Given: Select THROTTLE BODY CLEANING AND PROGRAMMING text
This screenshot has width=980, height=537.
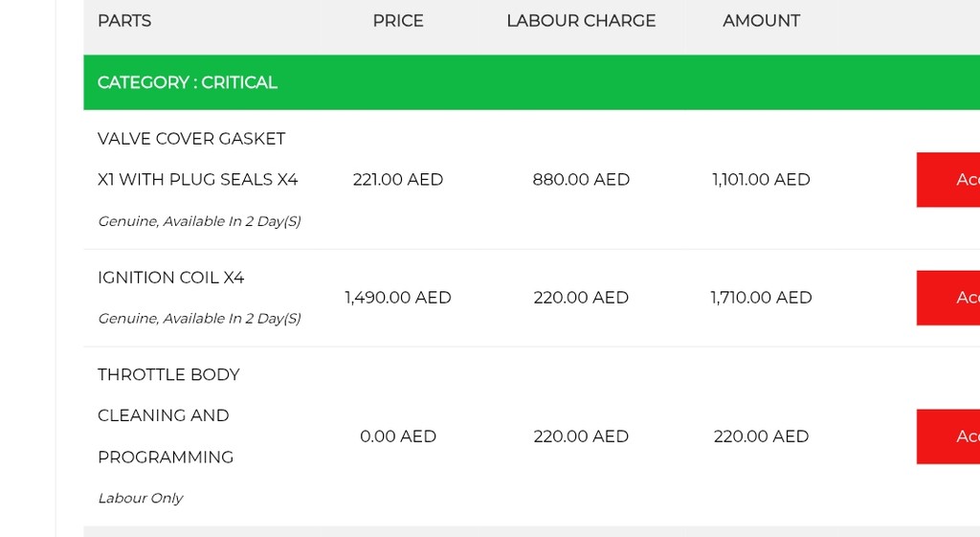Looking at the screenshot, I should tap(168, 415).
